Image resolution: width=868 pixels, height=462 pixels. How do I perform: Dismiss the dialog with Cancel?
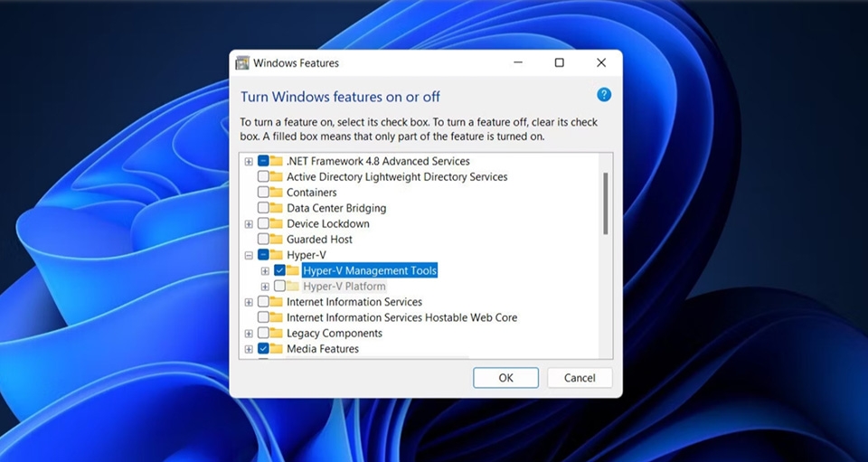[x=580, y=378]
